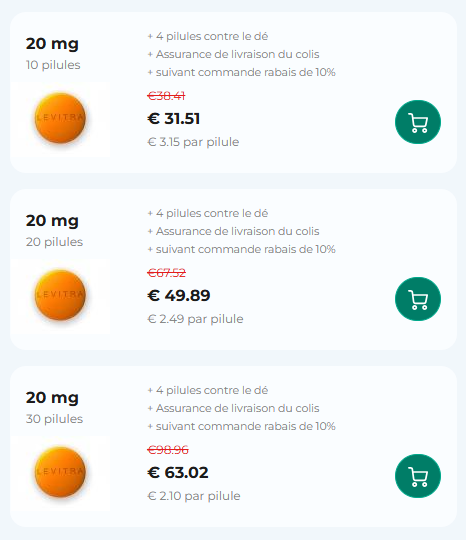Click the "30 pilules" quantity label

[54, 419]
